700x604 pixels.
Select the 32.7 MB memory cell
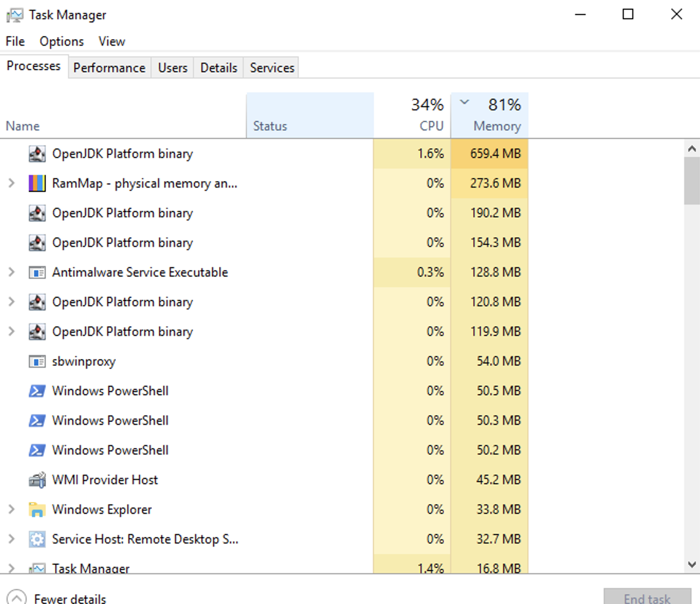pos(490,539)
